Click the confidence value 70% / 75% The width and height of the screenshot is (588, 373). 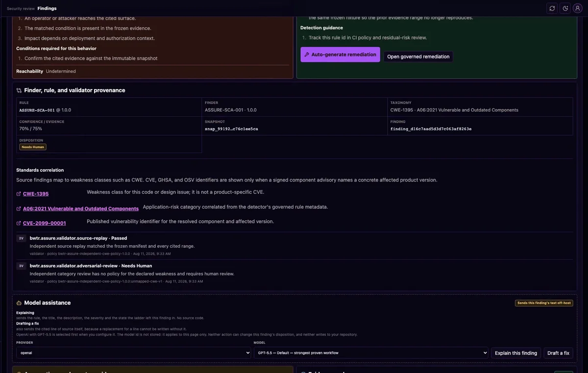click(x=31, y=129)
